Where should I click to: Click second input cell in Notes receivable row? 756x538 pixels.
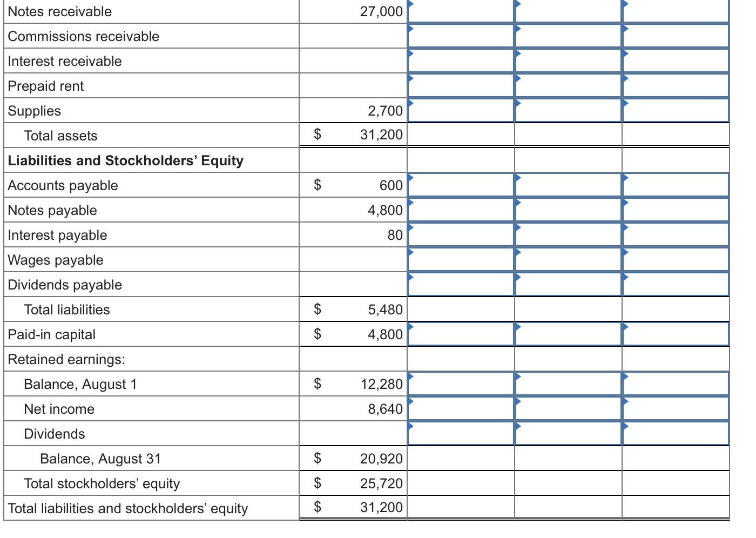point(568,11)
